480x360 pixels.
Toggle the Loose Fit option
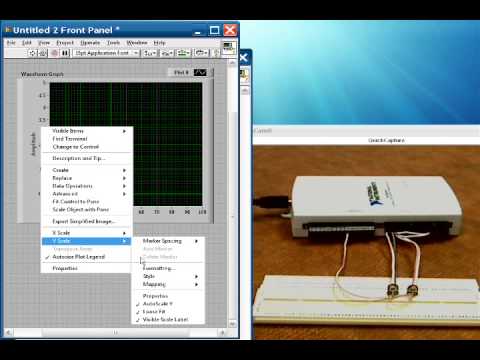[154, 312]
